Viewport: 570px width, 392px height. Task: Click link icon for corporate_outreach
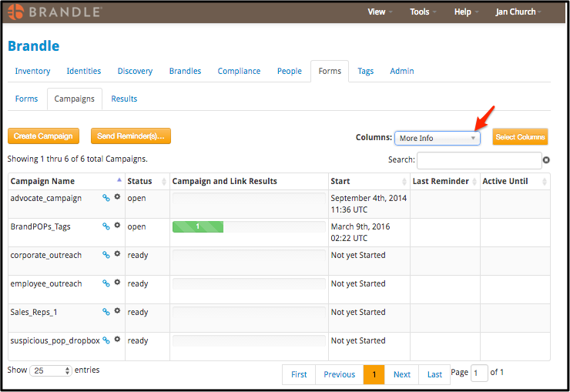(106, 255)
